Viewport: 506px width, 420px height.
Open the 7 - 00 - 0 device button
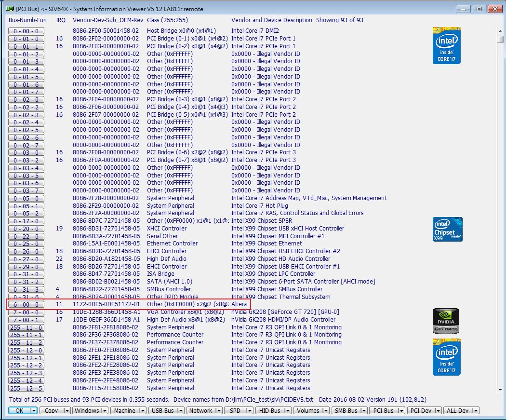(x=26, y=312)
